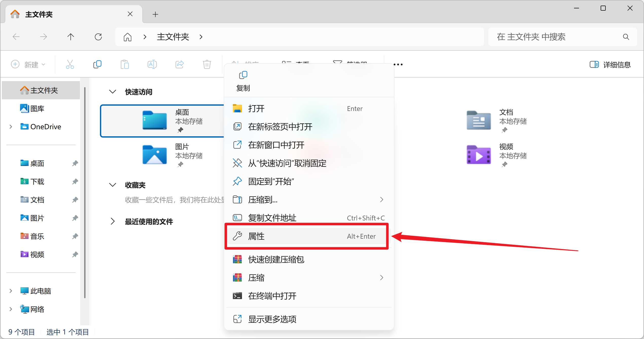Choose 快速创建压缩包
Image resolution: width=644 pixels, height=339 pixels.
click(309, 260)
